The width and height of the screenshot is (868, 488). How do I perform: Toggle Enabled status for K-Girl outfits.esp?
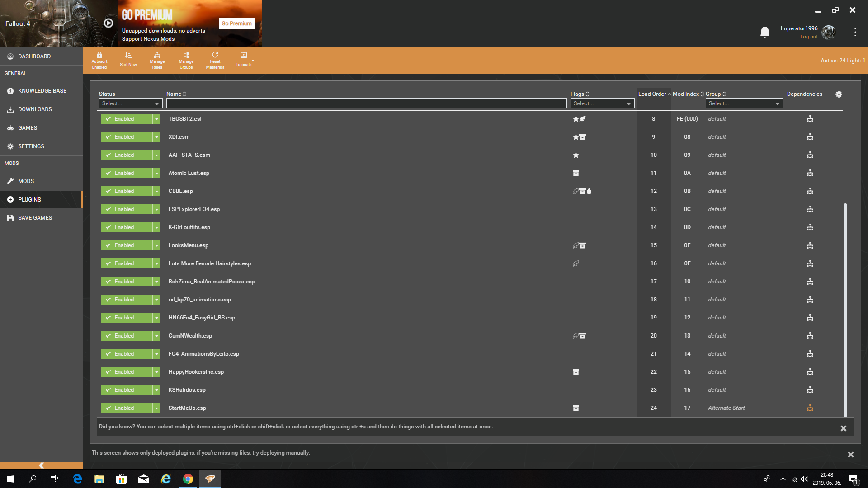click(127, 227)
